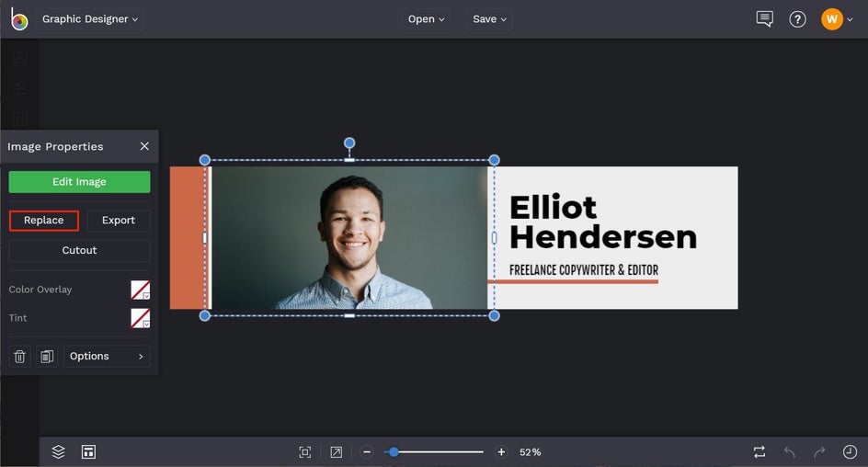The width and height of the screenshot is (868, 467).
Task: Delete image with the trash icon
Action: (19, 357)
